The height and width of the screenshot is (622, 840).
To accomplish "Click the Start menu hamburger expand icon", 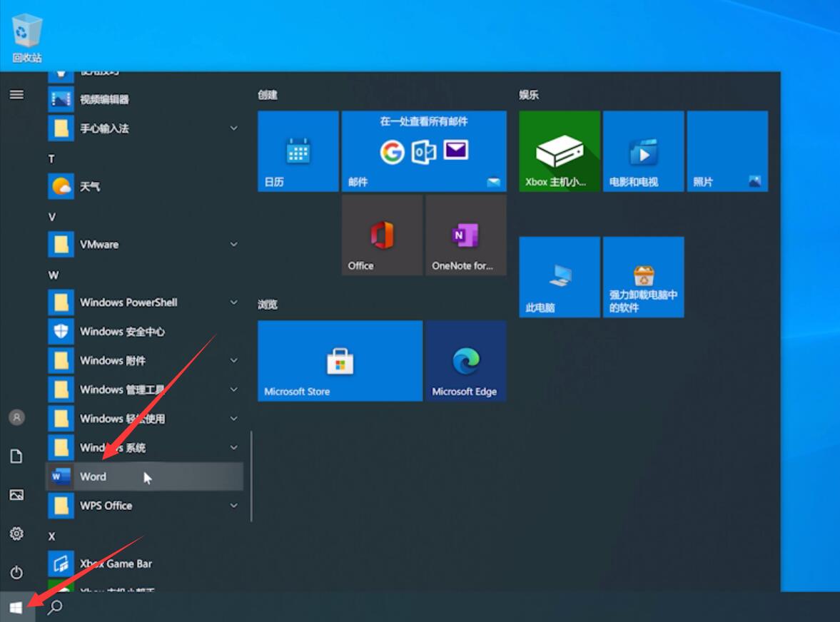I will click(x=16, y=95).
